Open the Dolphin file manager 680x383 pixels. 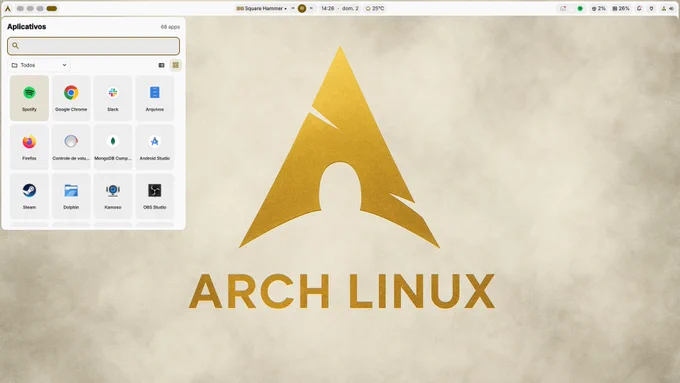pos(71,196)
